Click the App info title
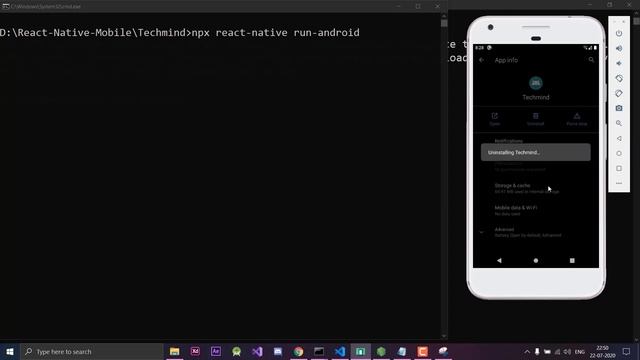 (506, 60)
